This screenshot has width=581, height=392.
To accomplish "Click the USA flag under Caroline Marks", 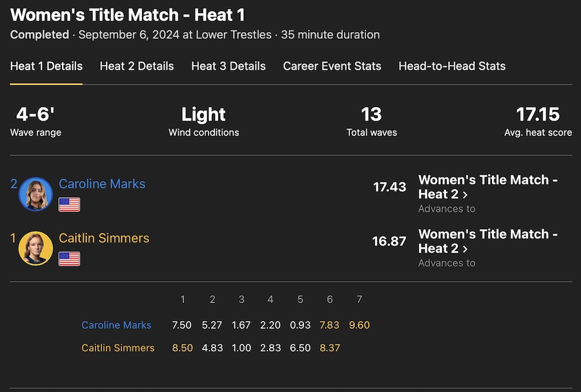I will click(69, 205).
